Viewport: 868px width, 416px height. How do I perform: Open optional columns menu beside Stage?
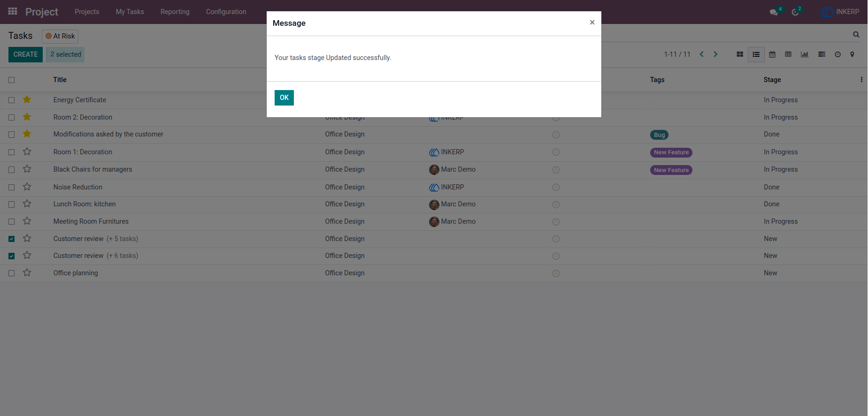[861, 80]
